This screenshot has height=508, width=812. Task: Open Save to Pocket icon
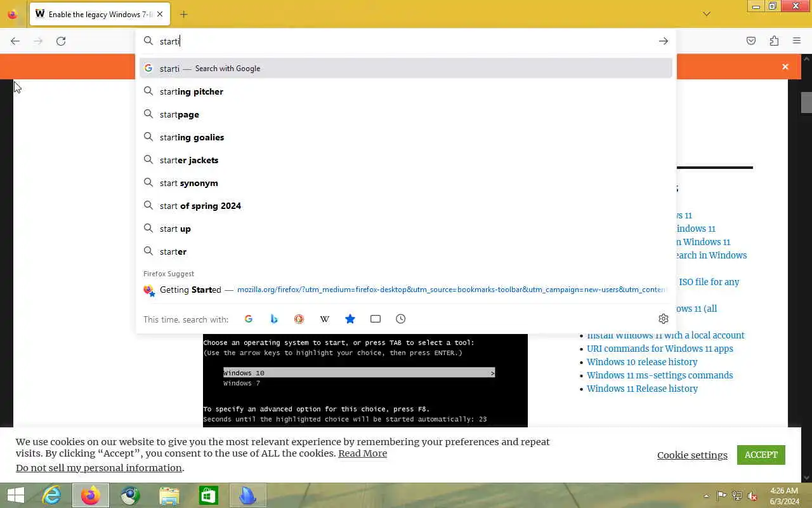click(x=751, y=41)
